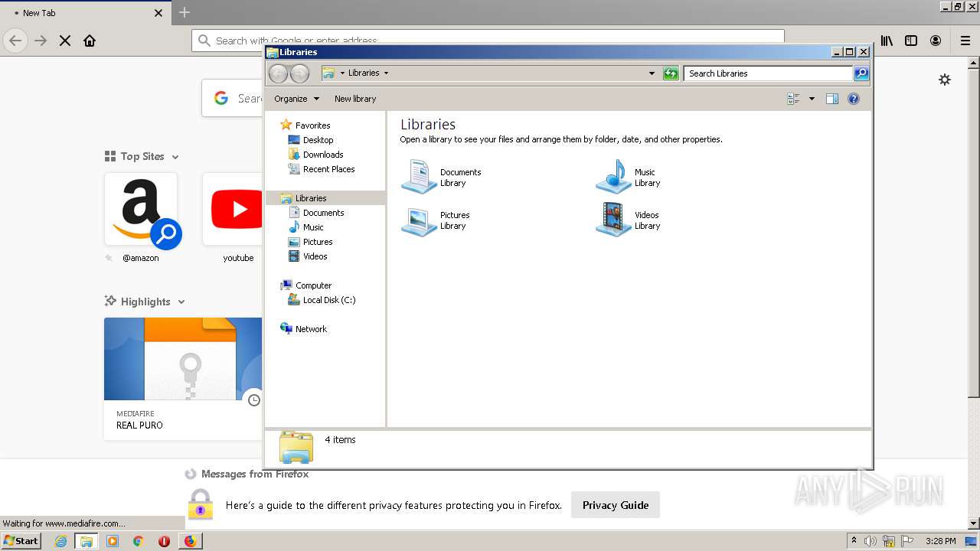Image resolution: width=980 pixels, height=551 pixels.
Task: Click Windows Explorer taskbar icon
Action: (87, 541)
